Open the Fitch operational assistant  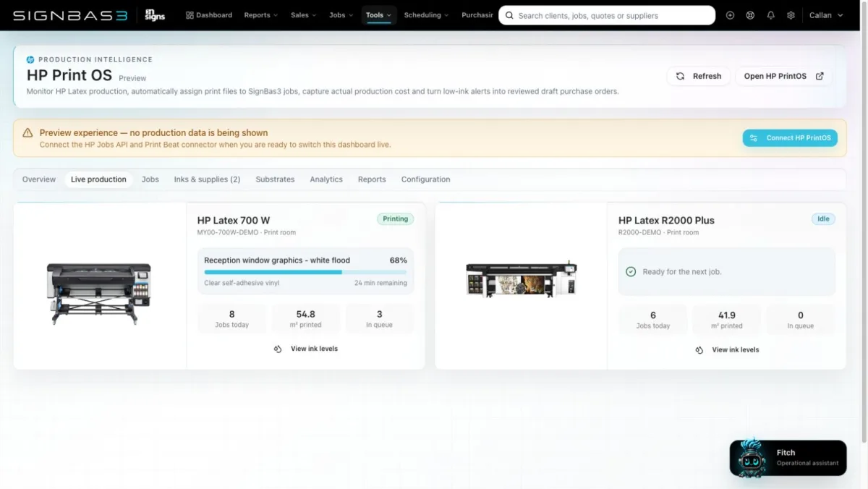pyautogui.click(x=788, y=458)
